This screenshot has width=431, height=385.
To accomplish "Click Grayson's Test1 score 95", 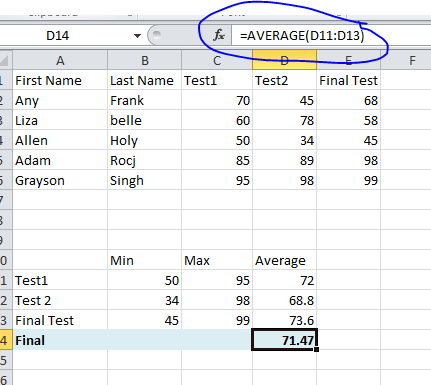I will [217, 180].
